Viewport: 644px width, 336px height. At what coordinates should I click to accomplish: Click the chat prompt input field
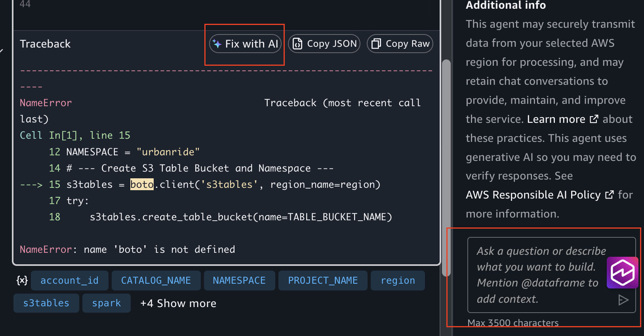pos(551,275)
